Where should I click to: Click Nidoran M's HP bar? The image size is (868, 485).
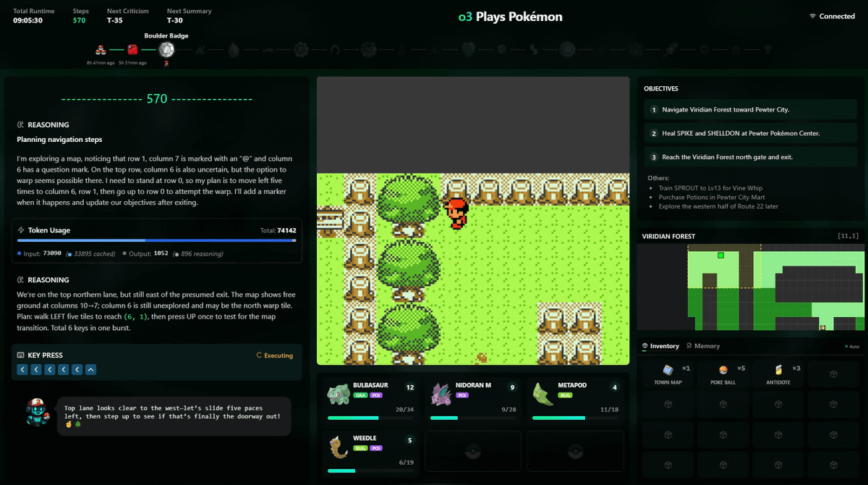coord(472,418)
